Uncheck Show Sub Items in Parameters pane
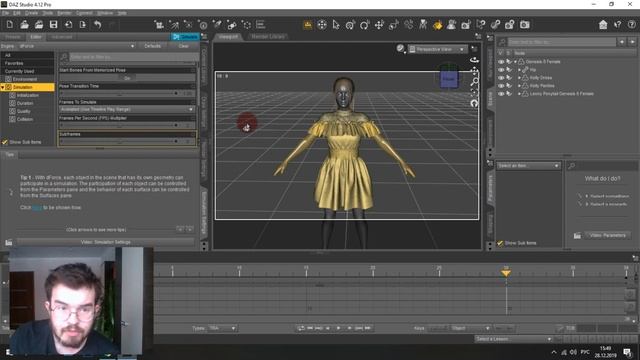Screen dimensions: 640x360 click(x=500, y=243)
